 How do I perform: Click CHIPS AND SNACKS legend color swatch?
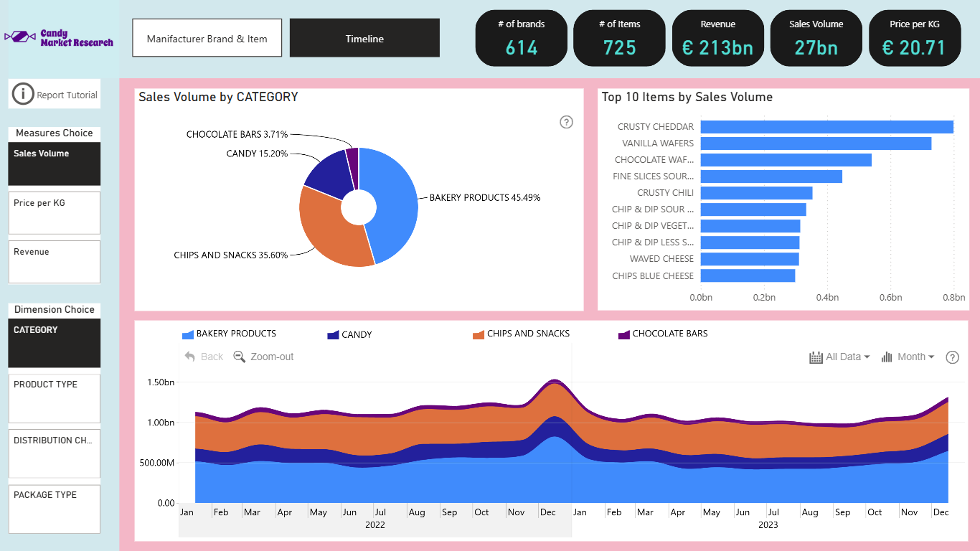(x=479, y=334)
